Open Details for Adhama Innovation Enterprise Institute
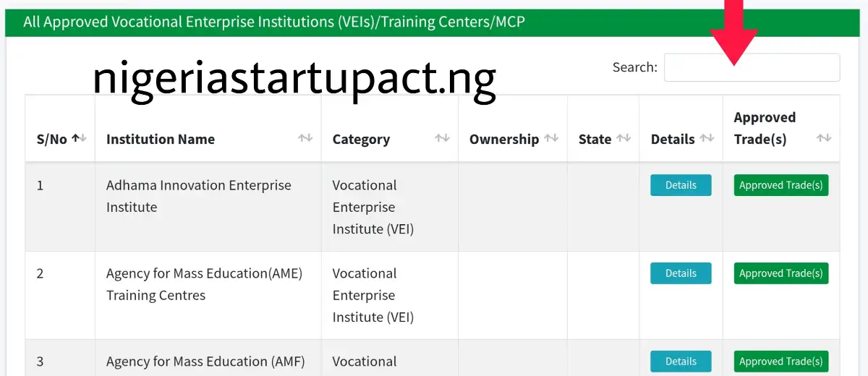This screenshot has height=376, width=868. (681, 185)
